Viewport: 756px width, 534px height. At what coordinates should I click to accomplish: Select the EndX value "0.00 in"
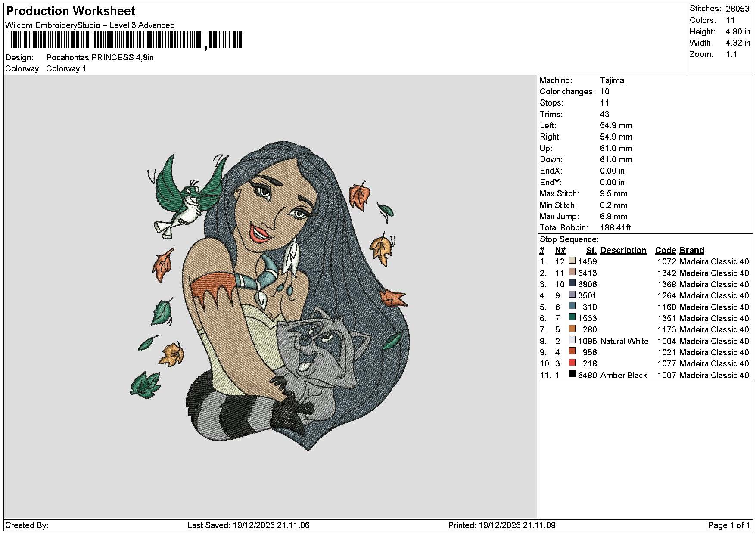pos(612,171)
